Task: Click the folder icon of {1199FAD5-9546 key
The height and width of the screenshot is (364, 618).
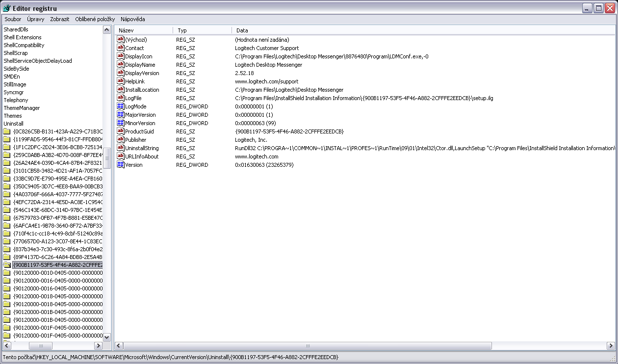Action: click(x=7, y=139)
